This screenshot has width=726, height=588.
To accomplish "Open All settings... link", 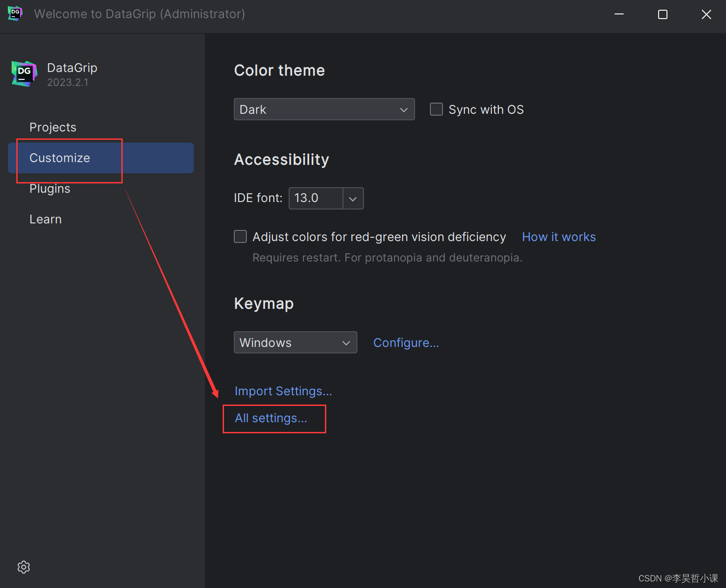I will coord(271,418).
